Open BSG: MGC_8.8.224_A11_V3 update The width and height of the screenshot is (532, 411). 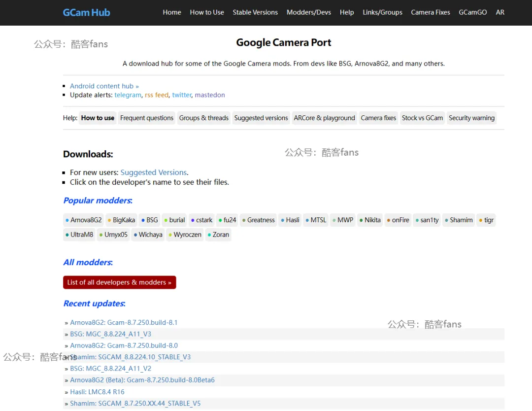[111, 334]
